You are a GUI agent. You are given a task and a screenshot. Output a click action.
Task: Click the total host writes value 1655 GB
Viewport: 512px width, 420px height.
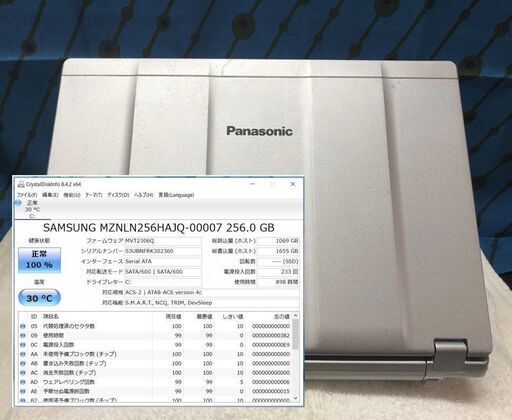point(278,251)
